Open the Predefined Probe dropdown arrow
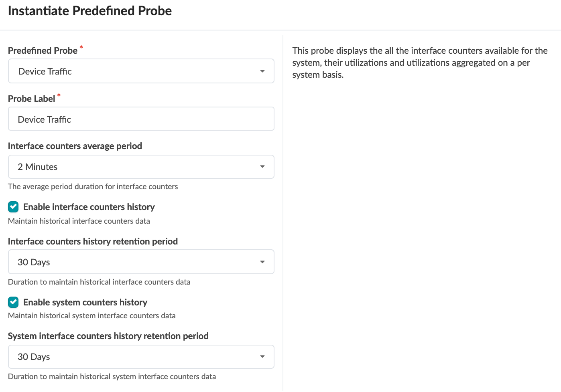Screen dimensions: 561x392 [x=262, y=71]
